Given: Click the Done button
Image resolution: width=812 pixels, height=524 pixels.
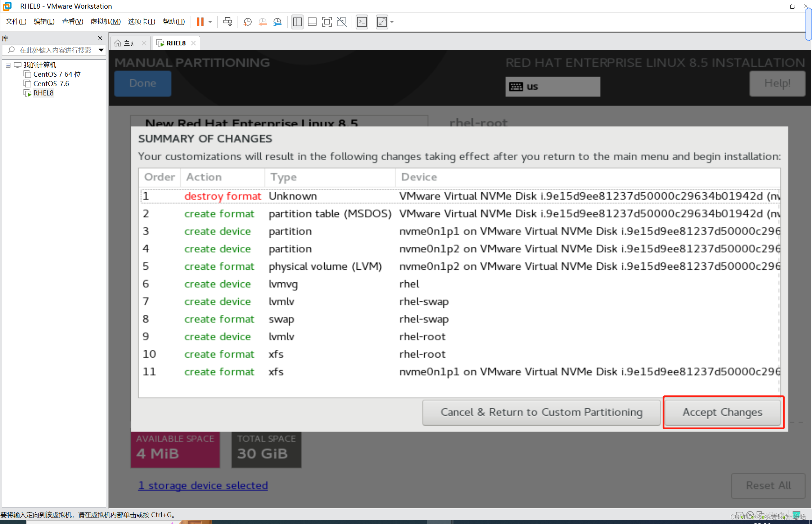Looking at the screenshot, I should [x=143, y=83].
